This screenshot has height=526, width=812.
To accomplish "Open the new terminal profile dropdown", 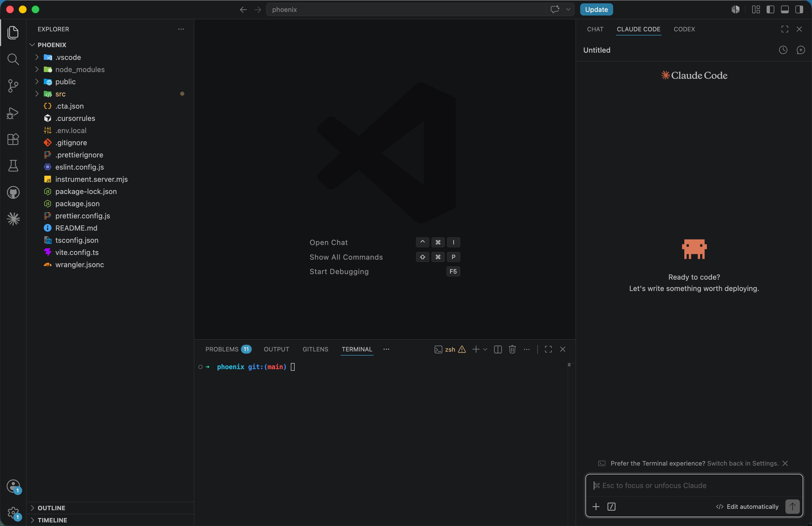I will [x=485, y=349].
